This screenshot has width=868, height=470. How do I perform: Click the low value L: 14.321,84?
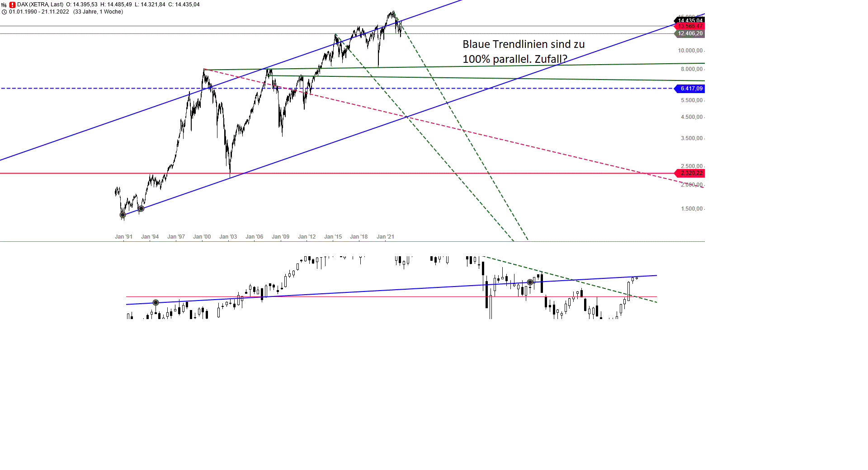click(x=150, y=5)
